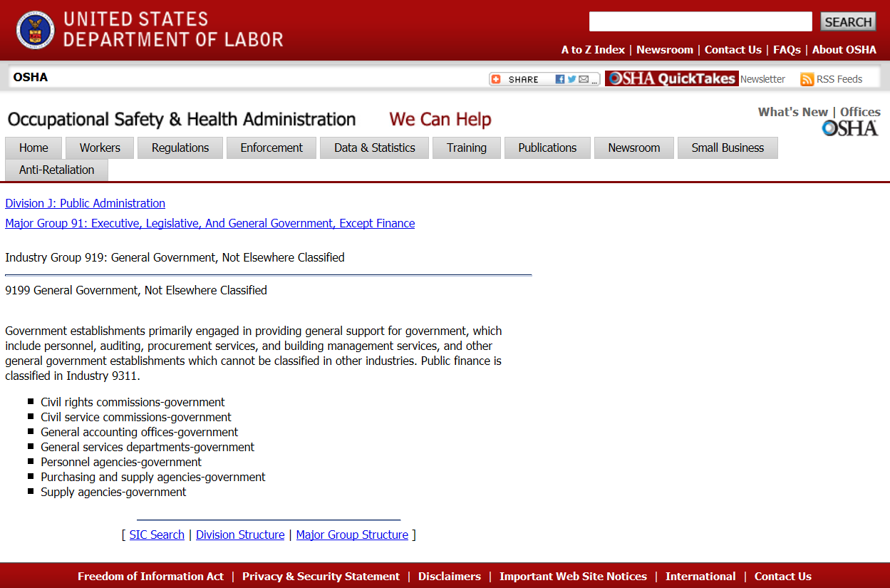Select the Regulations tab

(180, 148)
